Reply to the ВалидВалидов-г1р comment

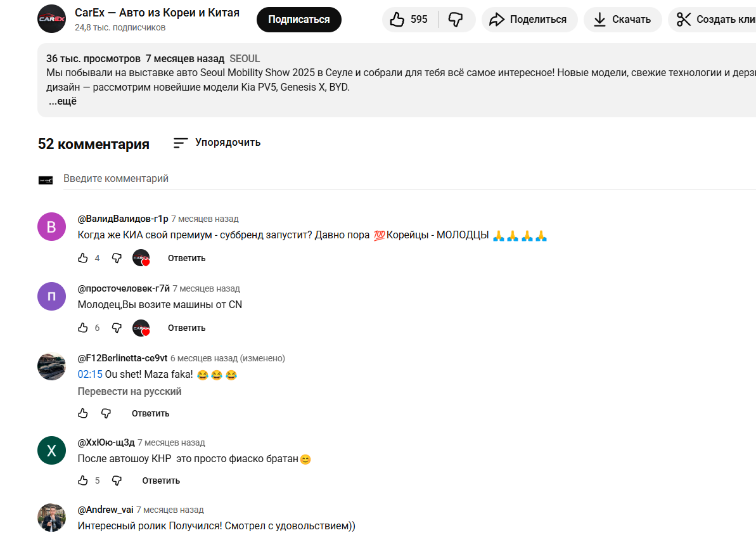coord(186,258)
